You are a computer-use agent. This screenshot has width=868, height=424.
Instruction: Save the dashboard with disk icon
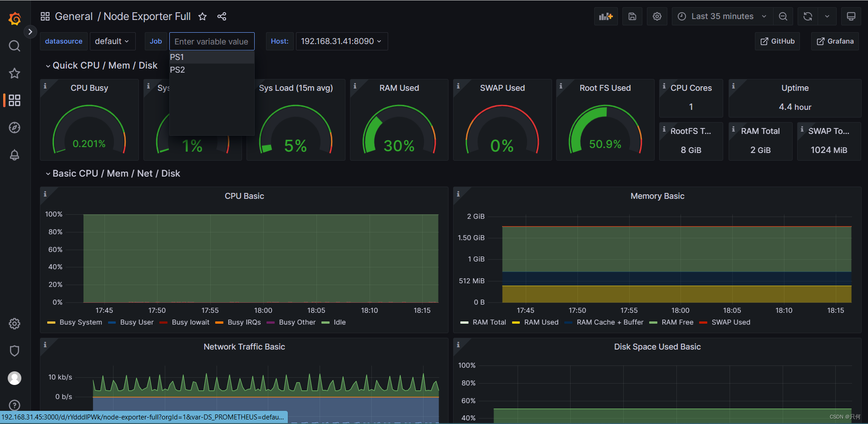point(632,16)
